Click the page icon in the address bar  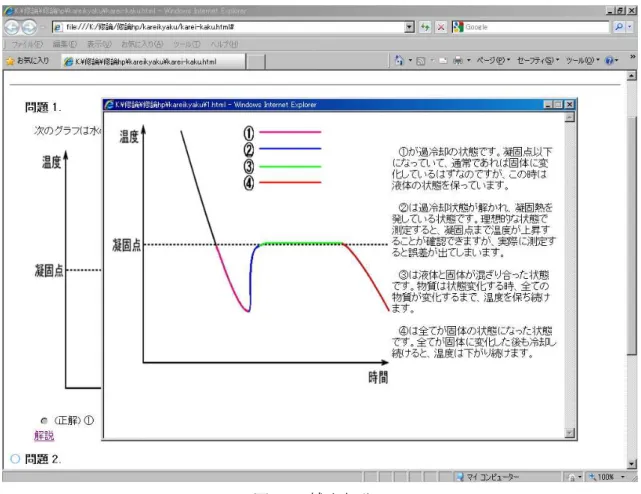(x=58, y=27)
